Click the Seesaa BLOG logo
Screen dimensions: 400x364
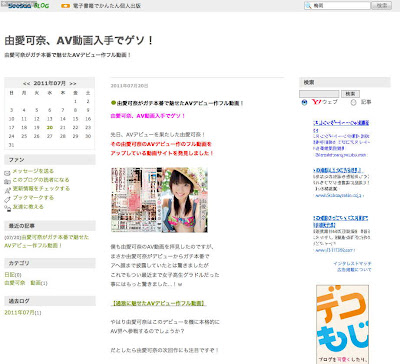pyautogui.click(x=28, y=6)
